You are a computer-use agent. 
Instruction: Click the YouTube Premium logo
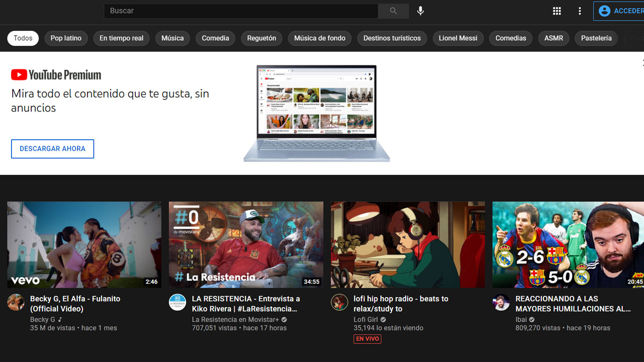(56, 75)
